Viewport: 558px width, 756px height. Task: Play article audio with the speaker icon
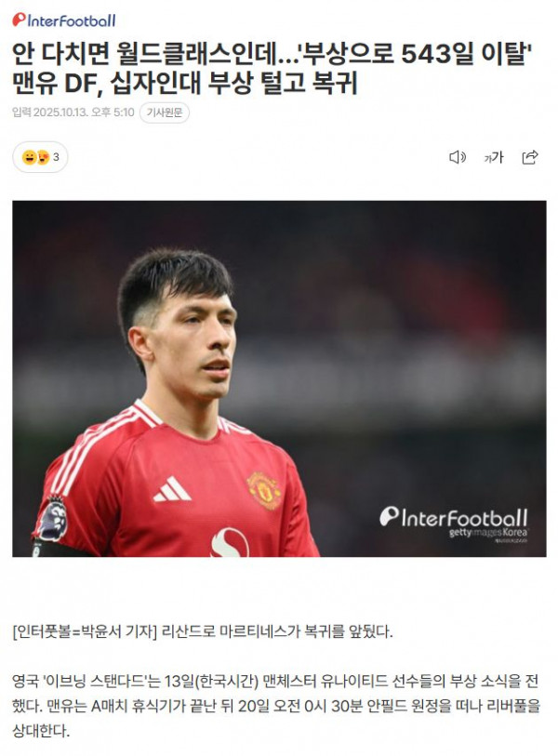pyautogui.click(x=458, y=157)
